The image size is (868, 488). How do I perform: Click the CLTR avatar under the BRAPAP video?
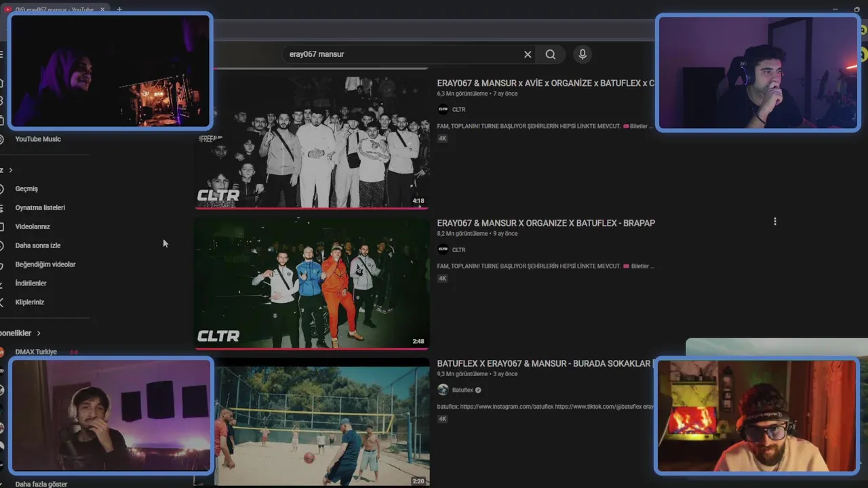coord(443,249)
